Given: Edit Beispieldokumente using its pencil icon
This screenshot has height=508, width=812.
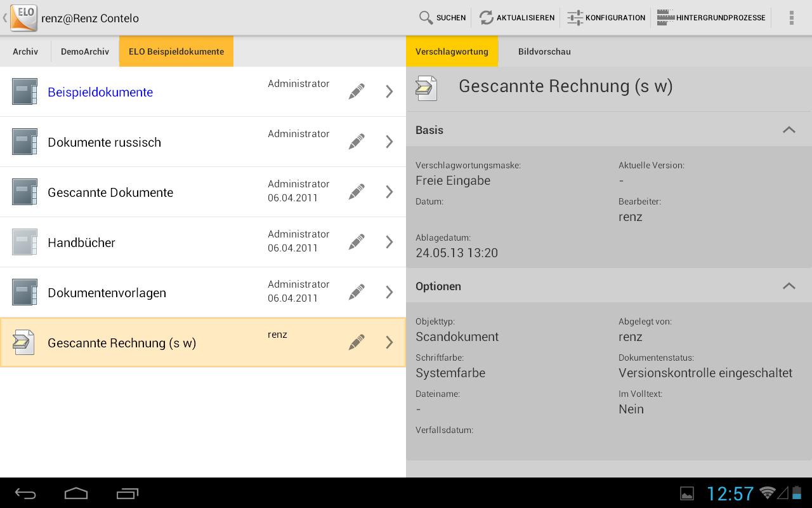Looking at the screenshot, I should click(x=357, y=91).
